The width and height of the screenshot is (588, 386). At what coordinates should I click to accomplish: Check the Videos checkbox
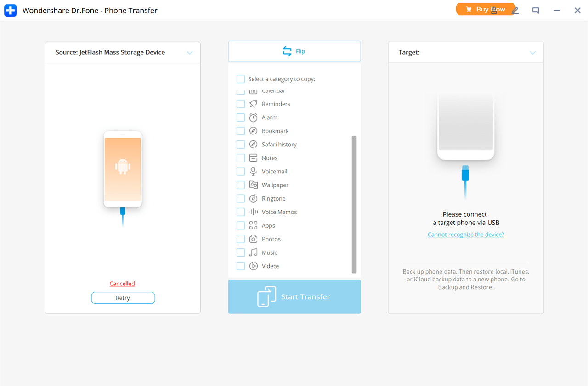(241, 266)
